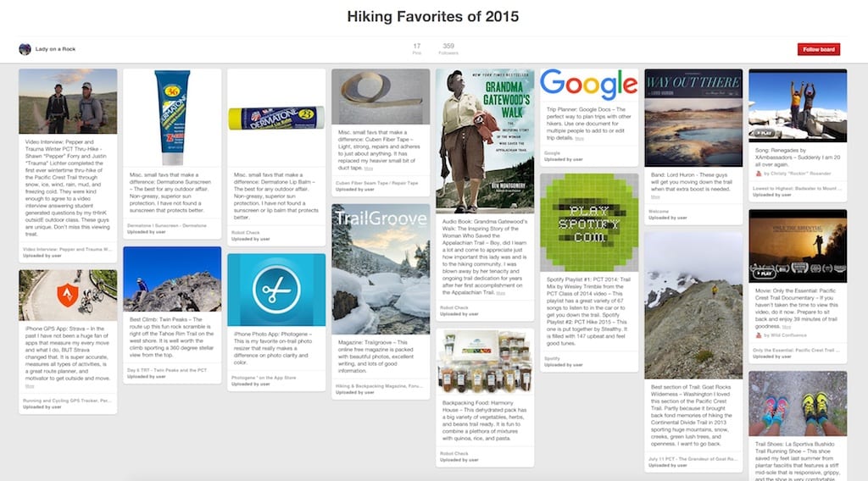Expand More on Grandma Gatewood description

(500, 293)
